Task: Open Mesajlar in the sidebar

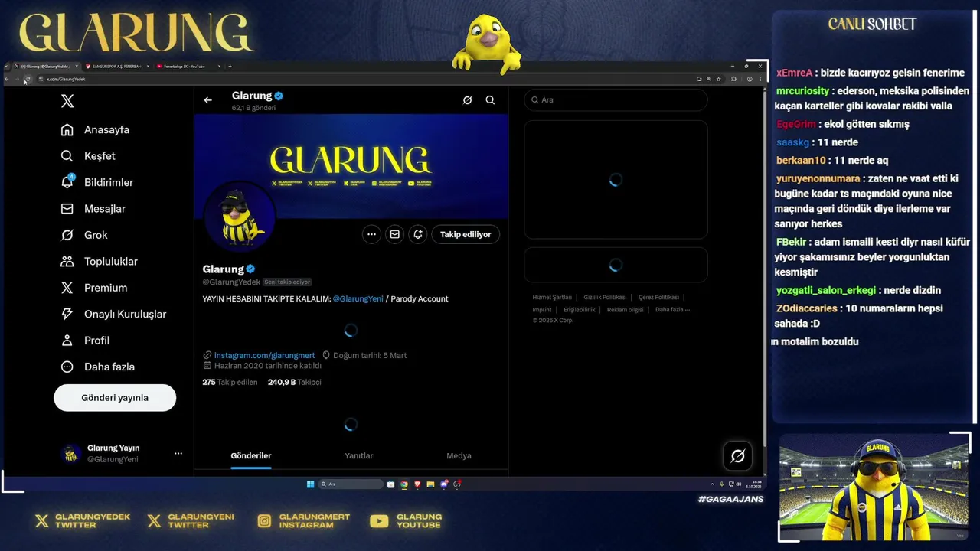Action: (93, 209)
